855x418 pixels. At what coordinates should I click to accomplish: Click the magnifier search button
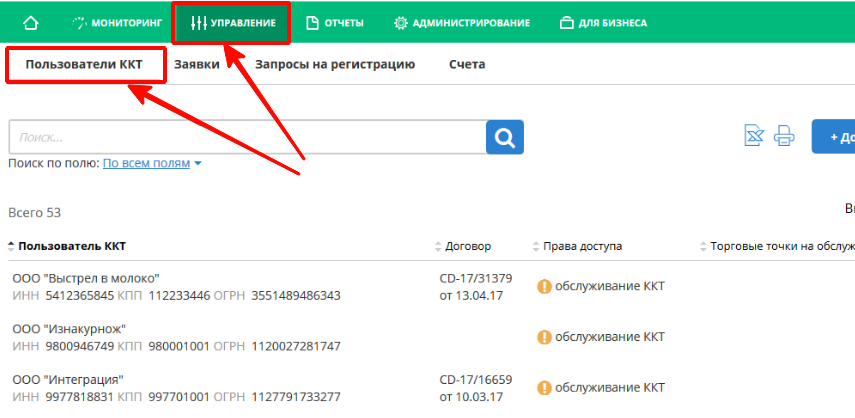(x=505, y=137)
